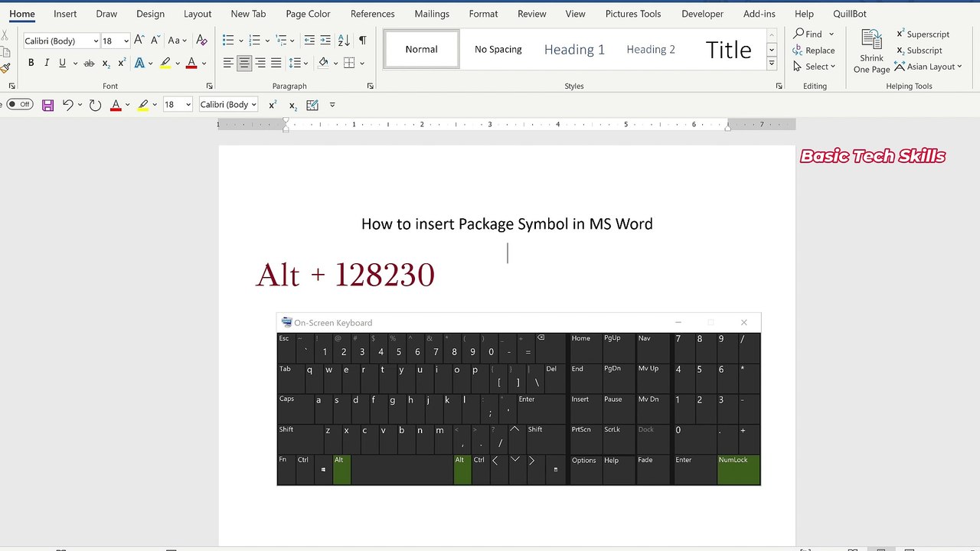Click Find in Editing group
The image size is (980, 551).
pos(808,34)
